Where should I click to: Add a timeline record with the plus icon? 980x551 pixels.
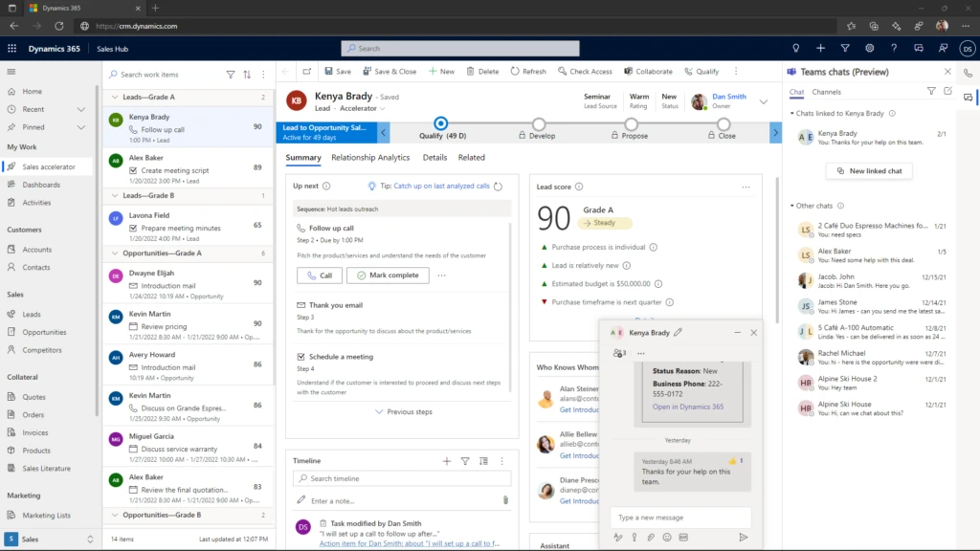pyautogui.click(x=446, y=460)
